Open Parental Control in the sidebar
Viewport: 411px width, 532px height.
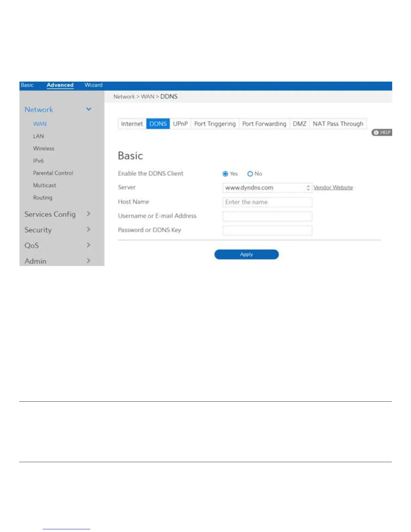coord(53,173)
